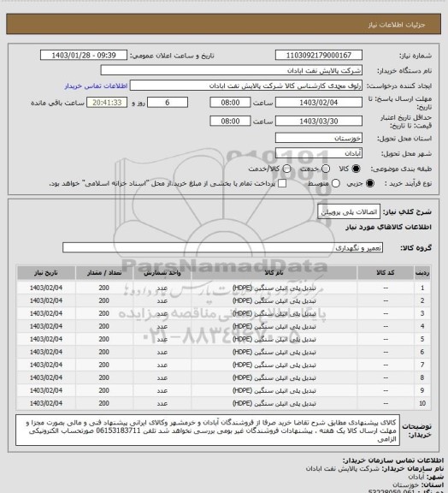The height and width of the screenshot is (493, 448).
Task: Click the واحد شمارش column header
Action: tap(162, 273)
